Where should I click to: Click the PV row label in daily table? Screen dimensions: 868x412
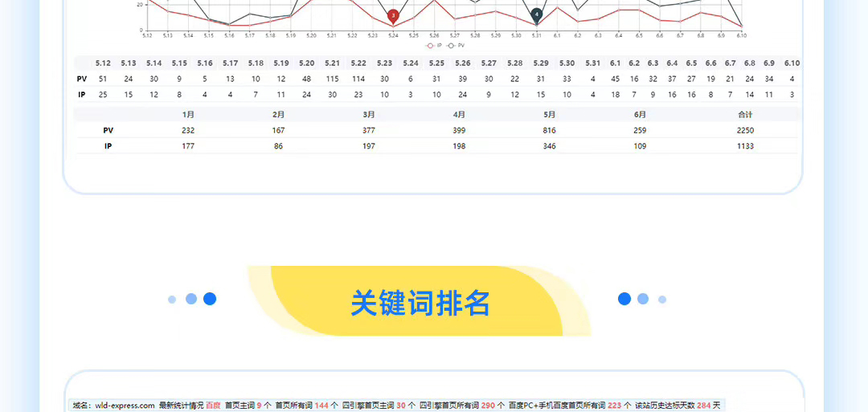coord(81,79)
